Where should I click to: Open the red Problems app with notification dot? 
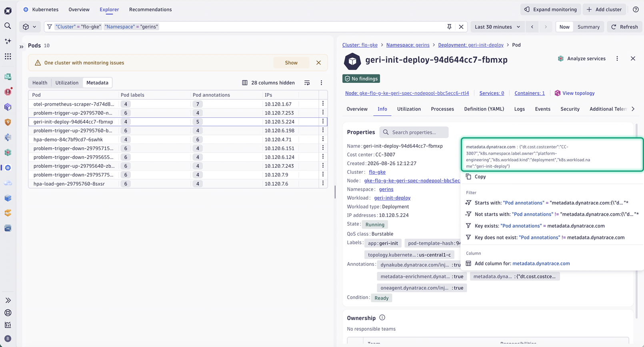8,92
